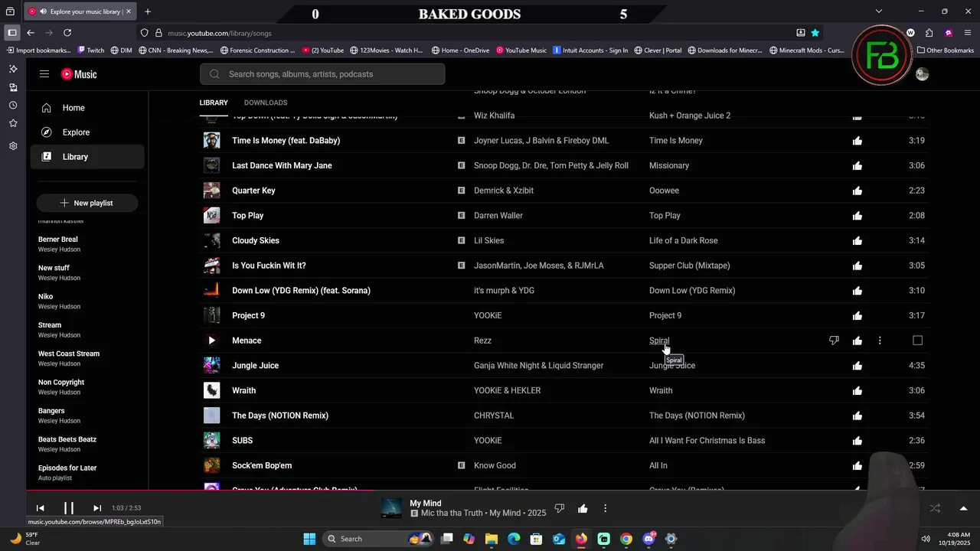Select Library in the sidebar
Image resolution: width=980 pixels, height=551 pixels.
click(x=87, y=157)
